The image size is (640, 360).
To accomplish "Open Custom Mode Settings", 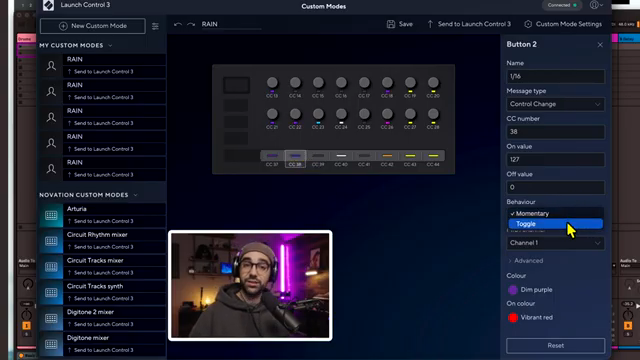I will click(x=563, y=24).
